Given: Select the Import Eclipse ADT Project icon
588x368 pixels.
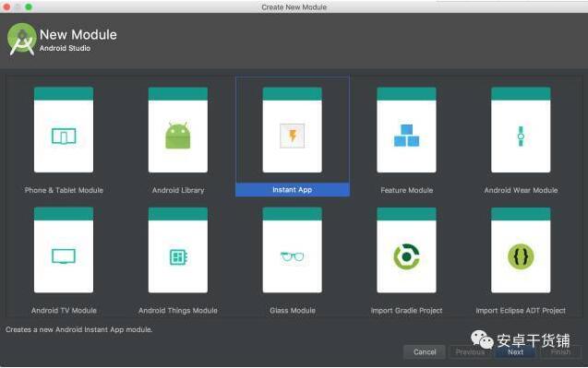Looking at the screenshot, I should 521,256.
